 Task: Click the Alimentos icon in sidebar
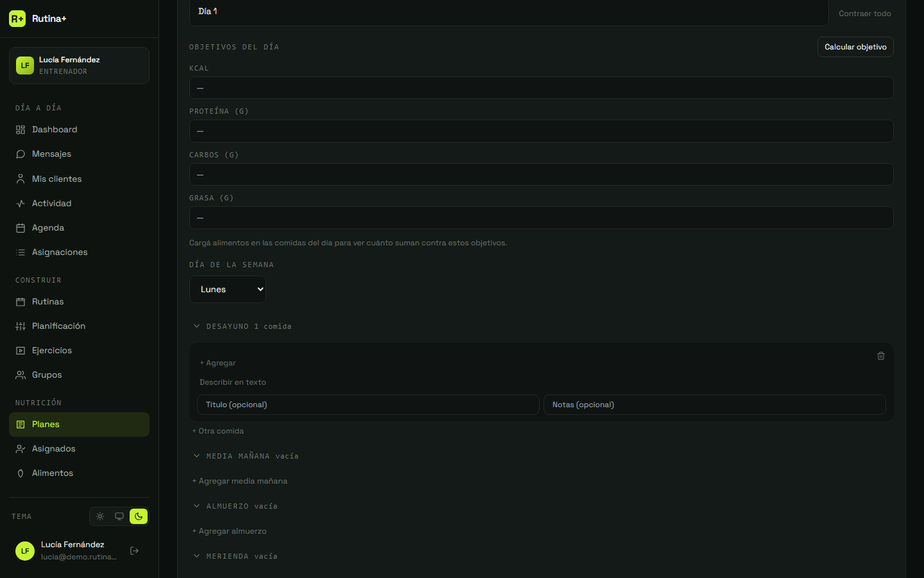(21, 473)
